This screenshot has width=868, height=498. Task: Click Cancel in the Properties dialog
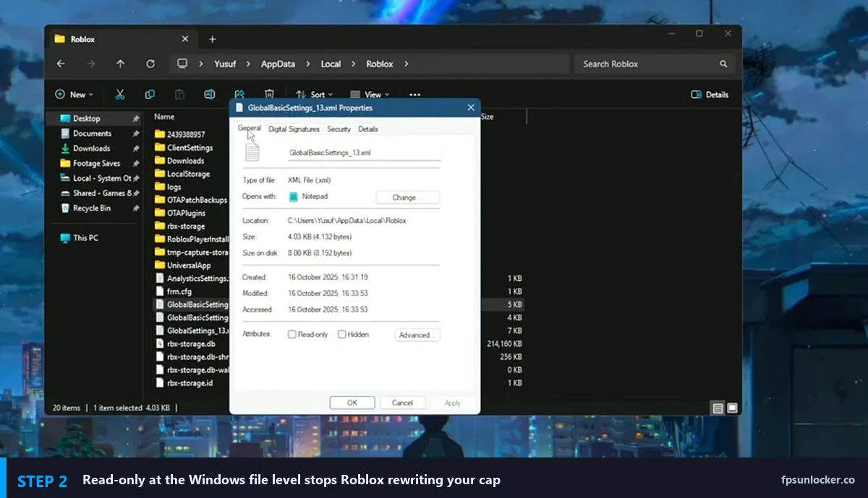402,402
